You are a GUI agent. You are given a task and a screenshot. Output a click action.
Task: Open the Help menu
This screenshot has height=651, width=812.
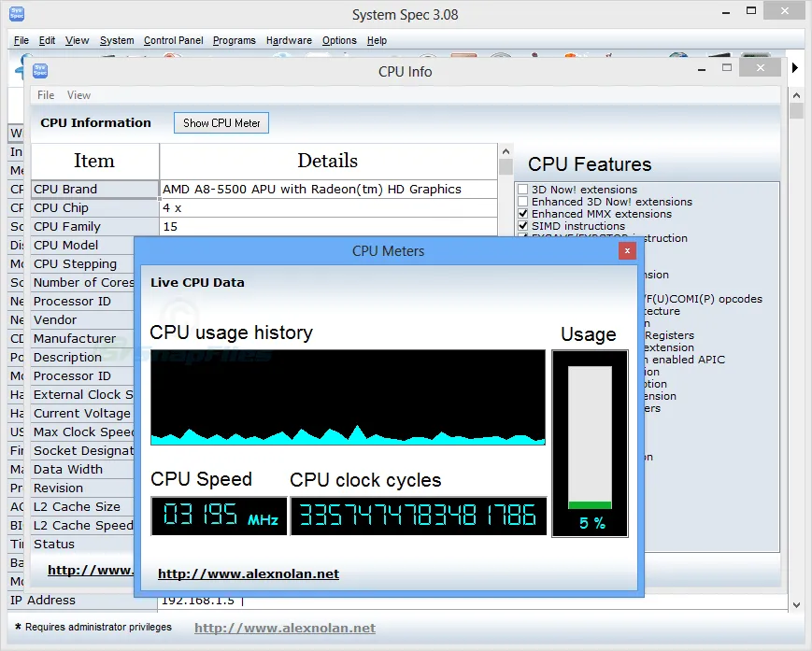(377, 40)
